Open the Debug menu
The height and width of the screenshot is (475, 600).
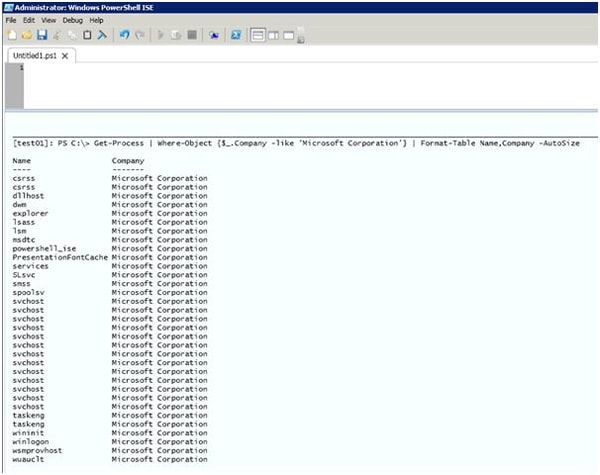[73, 20]
